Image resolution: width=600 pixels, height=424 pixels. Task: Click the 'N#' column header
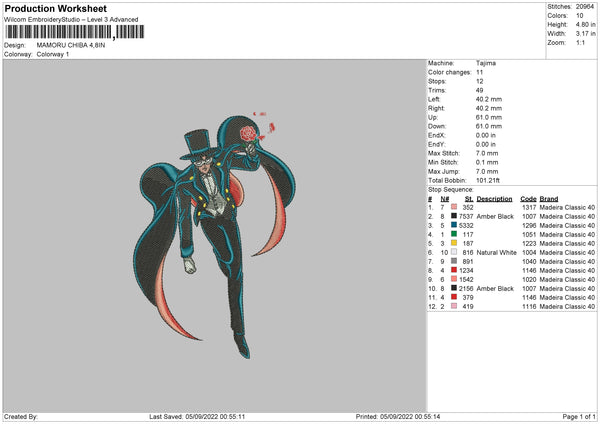click(445, 199)
